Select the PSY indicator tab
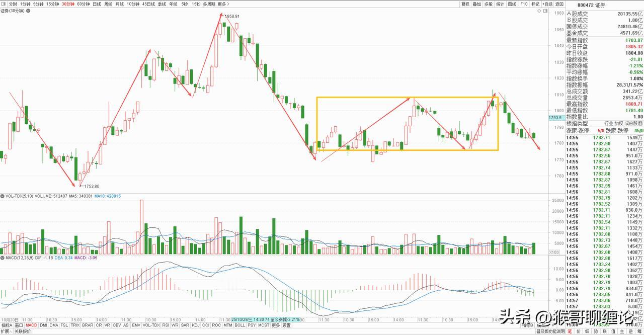 click(x=252, y=325)
